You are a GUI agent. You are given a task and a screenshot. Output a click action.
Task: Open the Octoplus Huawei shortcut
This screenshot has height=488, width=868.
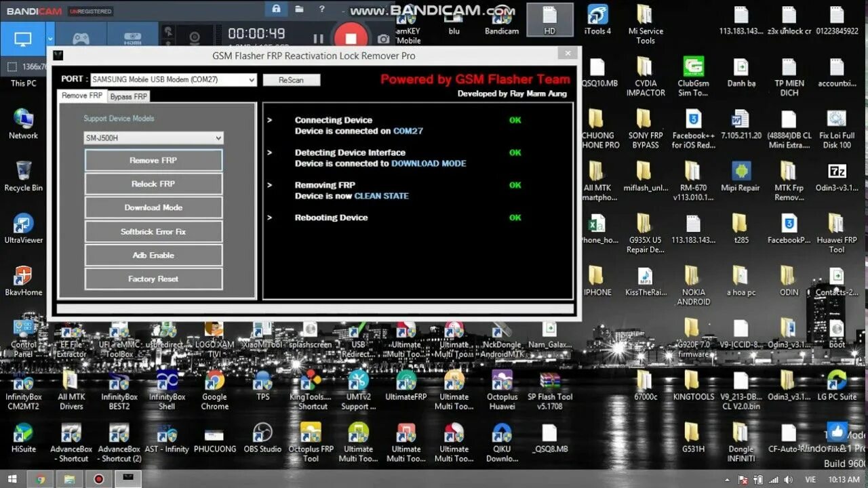click(x=502, y=390)
